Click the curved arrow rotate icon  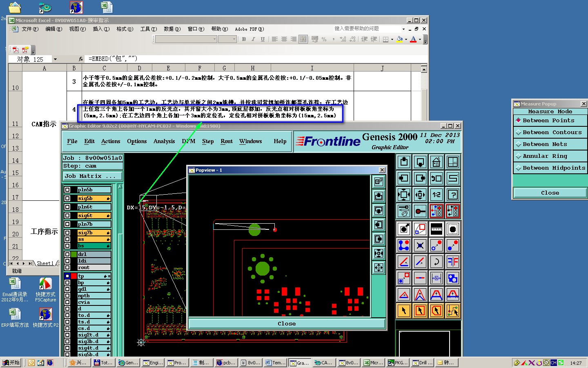tap(437, 262)
